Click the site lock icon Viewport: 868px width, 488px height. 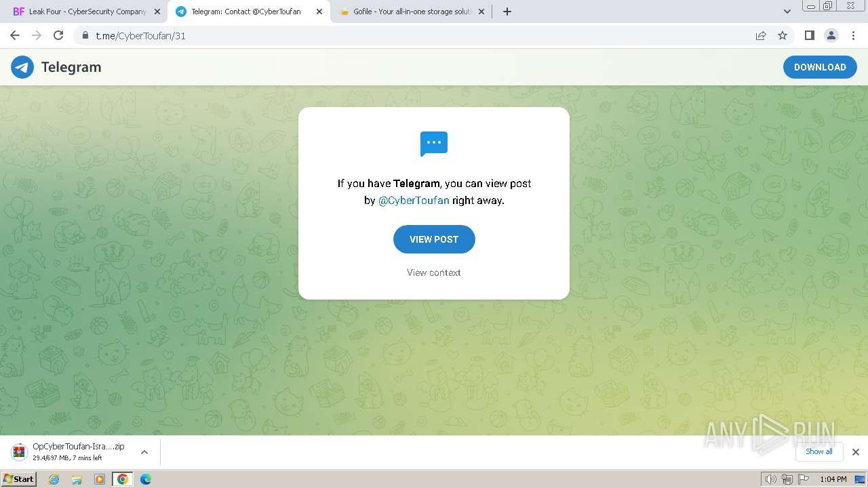85,36
